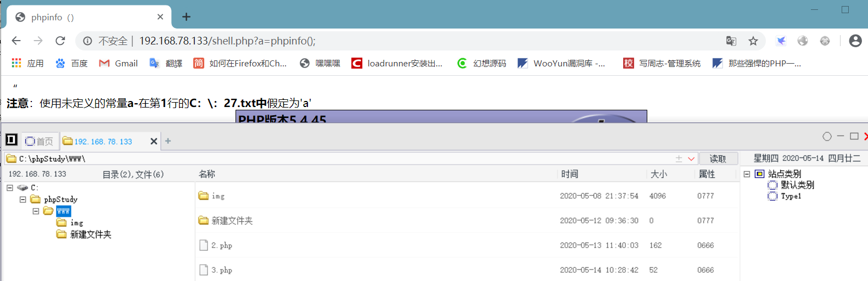
Task: Go back in Chrome browser
Action: pos(16,41)
